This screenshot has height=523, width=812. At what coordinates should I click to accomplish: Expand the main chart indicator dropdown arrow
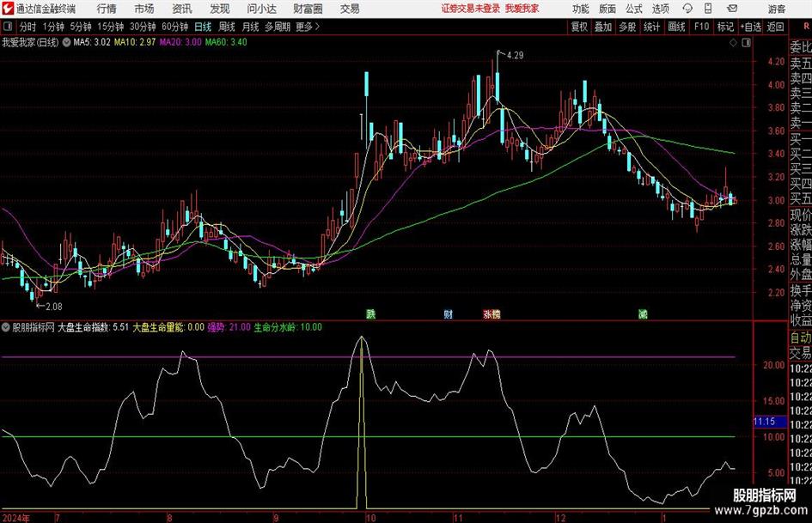pyautogui.click(x=66, y=42)
